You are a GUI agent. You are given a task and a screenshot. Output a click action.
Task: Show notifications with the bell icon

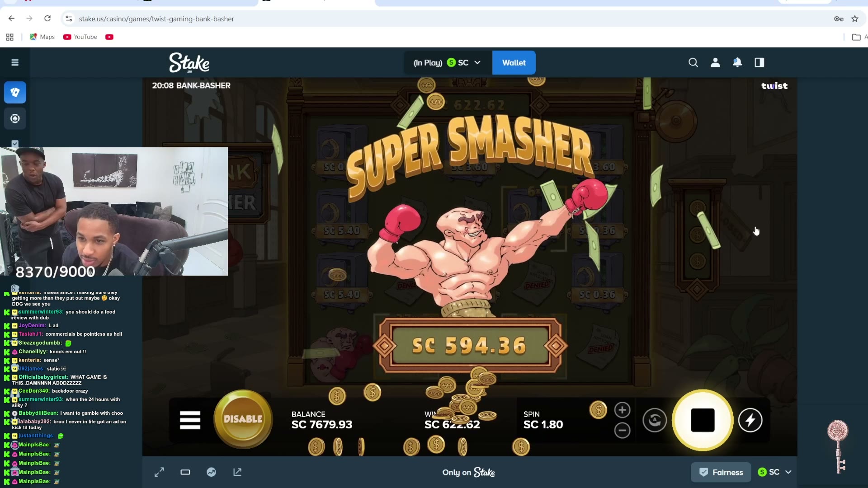click(x=737, y=62)
